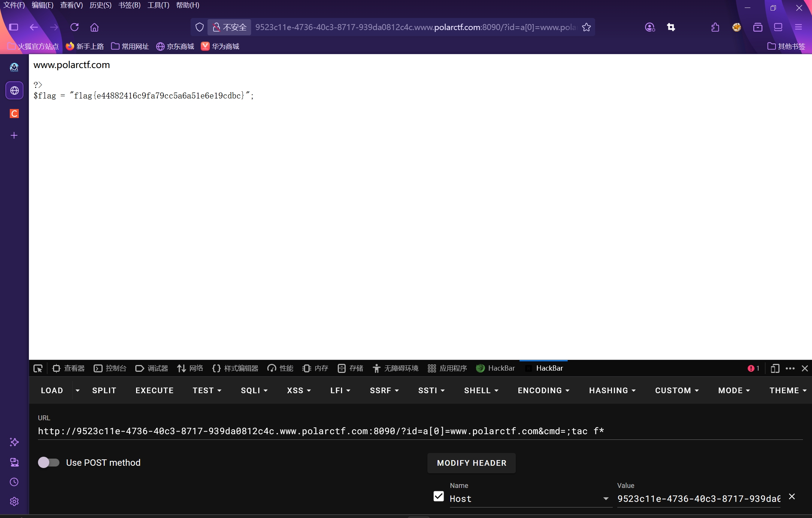Image resolution: width=812 pixels, height=518 pixels.
Task: Open sidebar history clock icon
Action: point(14,482)
